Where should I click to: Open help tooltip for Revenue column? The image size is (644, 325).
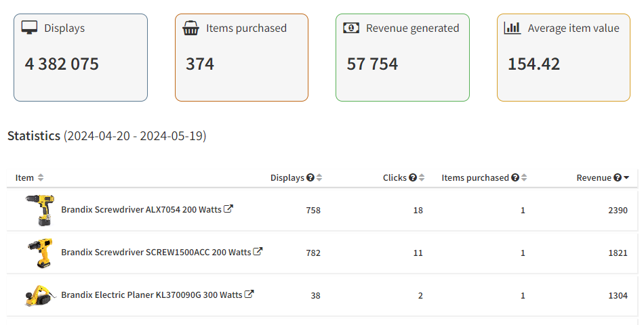click(x=618, y=177)
